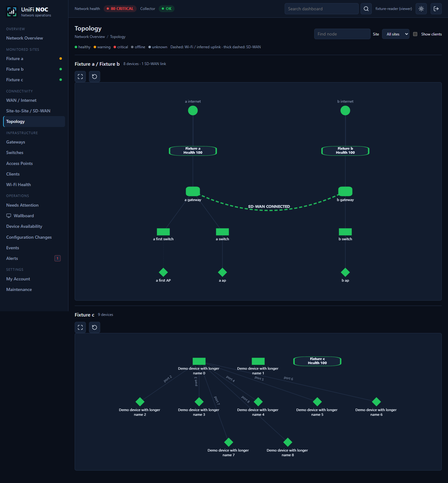Open Needs Attention in sidebar
Viewport: 448px width, 483px height.
(34, 205)
